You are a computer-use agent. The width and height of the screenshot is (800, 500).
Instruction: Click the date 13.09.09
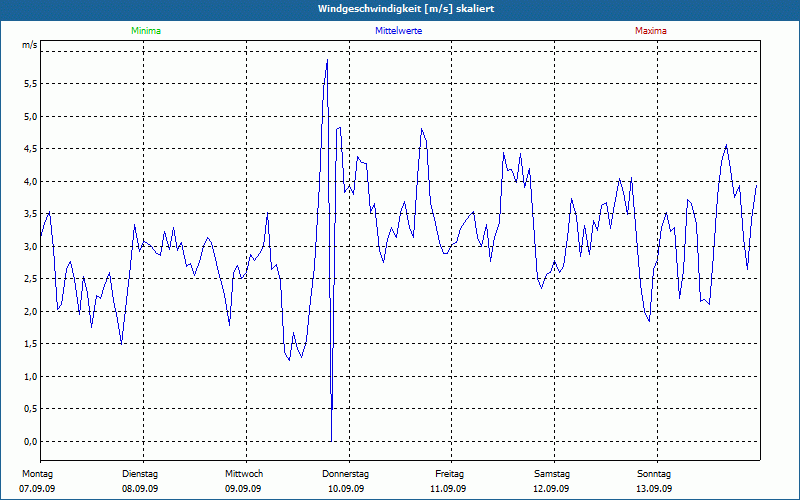click(654, 489)
